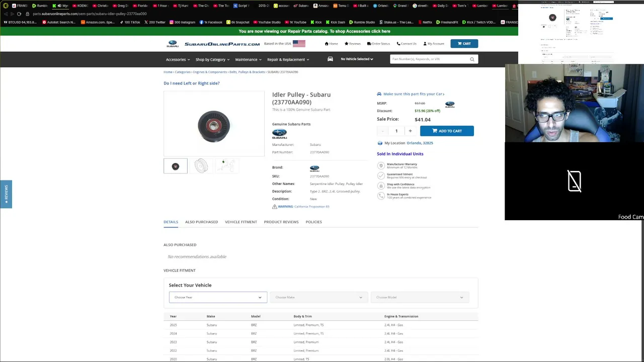
Task: Change location Orlando, 32825
Action: tap(420, 143)
